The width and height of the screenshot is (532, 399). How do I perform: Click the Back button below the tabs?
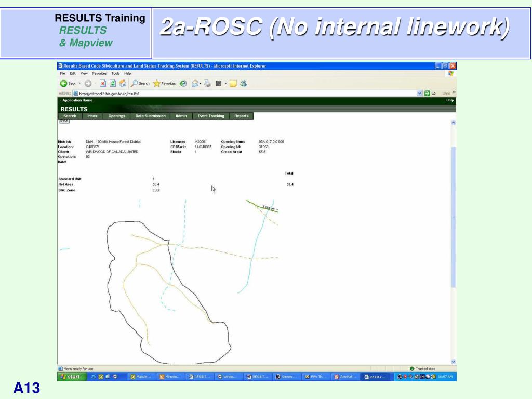pos(64,121)
